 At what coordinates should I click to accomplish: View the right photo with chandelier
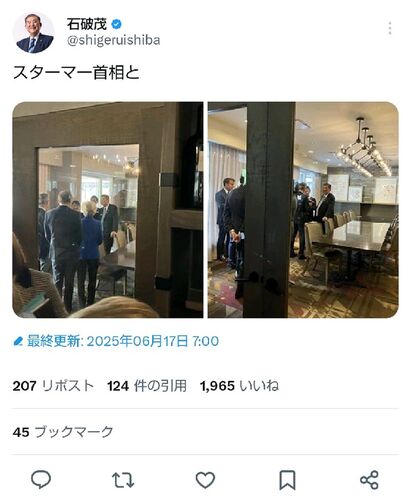(303, 210)
